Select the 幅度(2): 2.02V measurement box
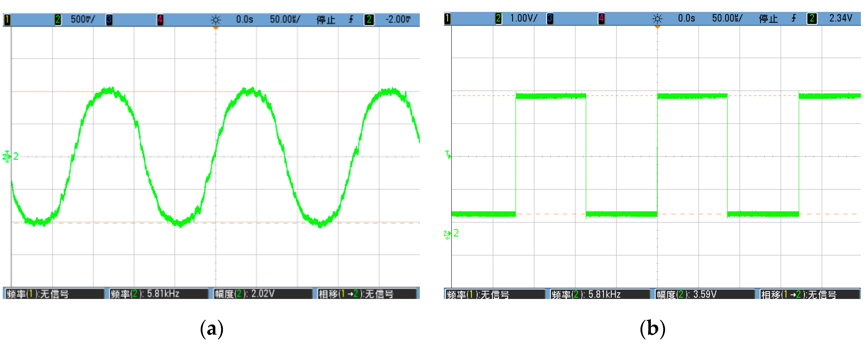The height and width of the screenshot is (346, 868). tap(263, 294)
